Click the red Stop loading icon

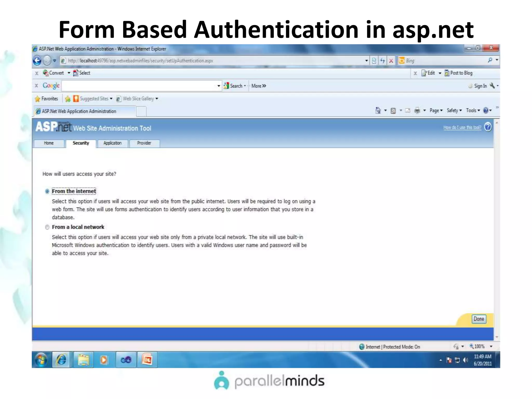[x=391, y=61]
